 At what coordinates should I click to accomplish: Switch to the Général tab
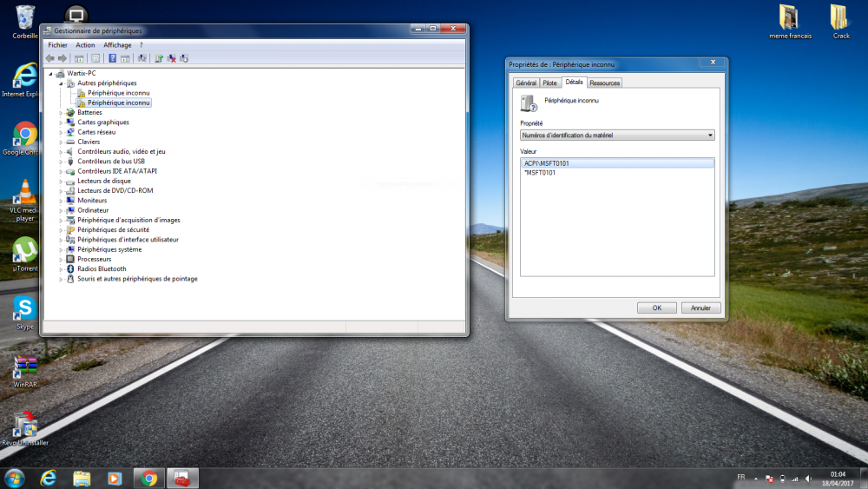click(526, 83)
